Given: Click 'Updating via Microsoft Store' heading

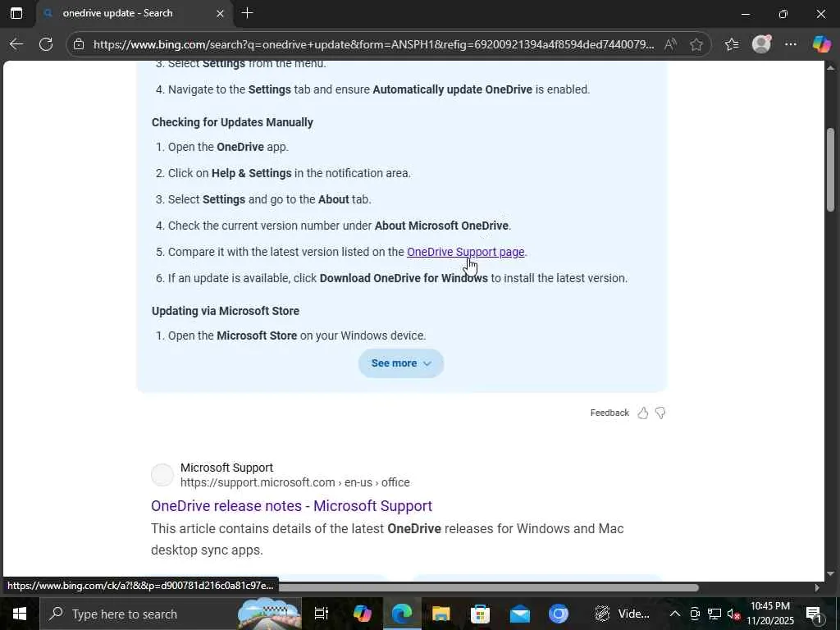Looking at the screenshot, I should [226, 311].
